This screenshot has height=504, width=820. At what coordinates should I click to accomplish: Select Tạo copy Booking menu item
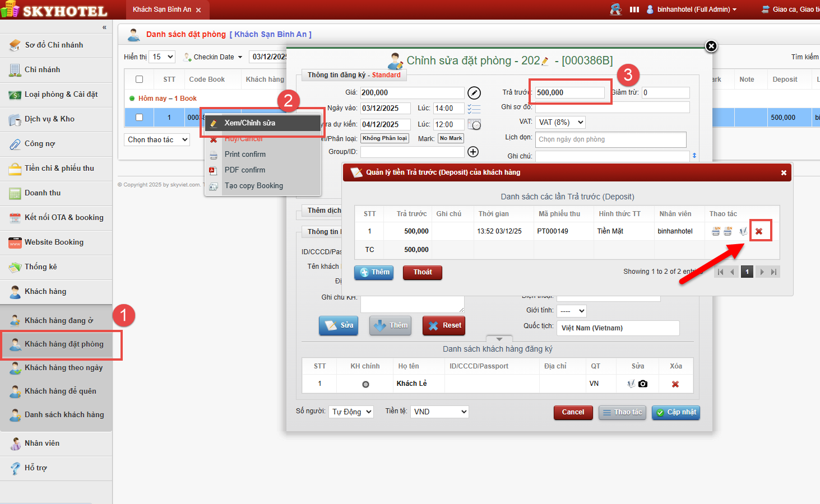[253, 186]
